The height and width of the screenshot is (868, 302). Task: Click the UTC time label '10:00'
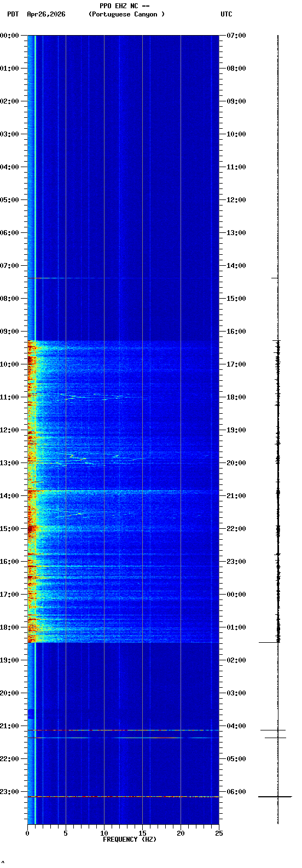(236, 134)
